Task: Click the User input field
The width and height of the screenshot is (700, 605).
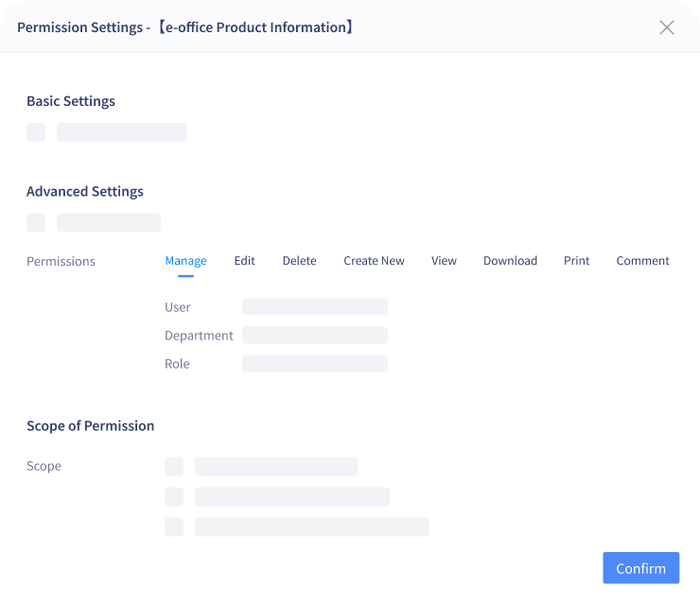Action: (315, 307)
